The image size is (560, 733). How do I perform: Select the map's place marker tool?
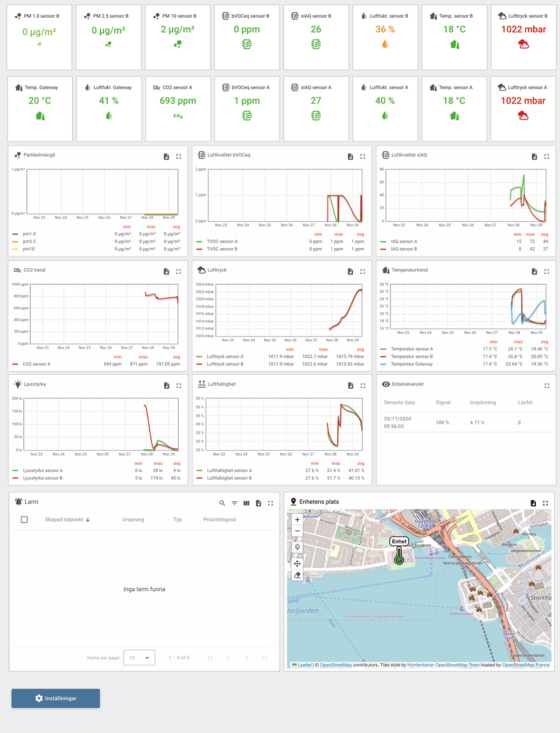tap(297, 547)
